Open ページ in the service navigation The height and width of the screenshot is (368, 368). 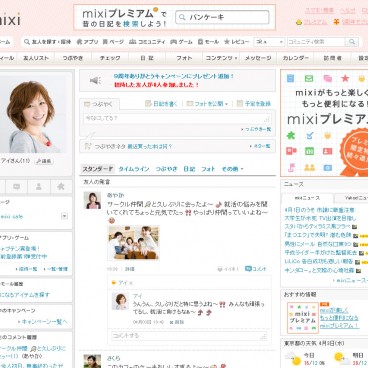click(x=113, y=42)
